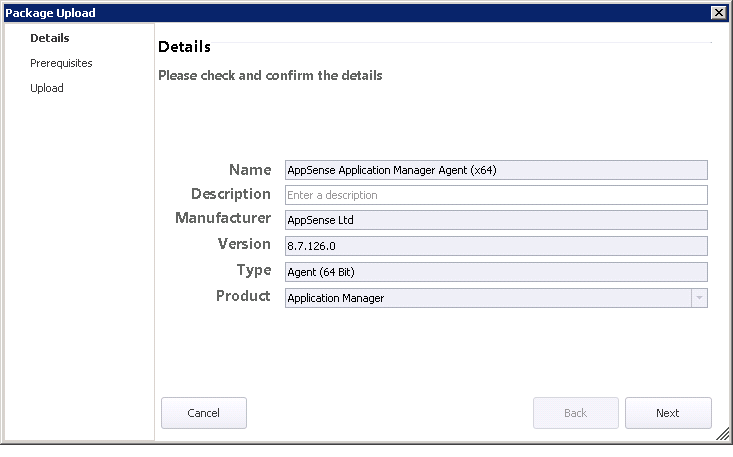This screenshot has width=733, height=457.
Task: Click the Next button
Action: click(x=668, y=413)
